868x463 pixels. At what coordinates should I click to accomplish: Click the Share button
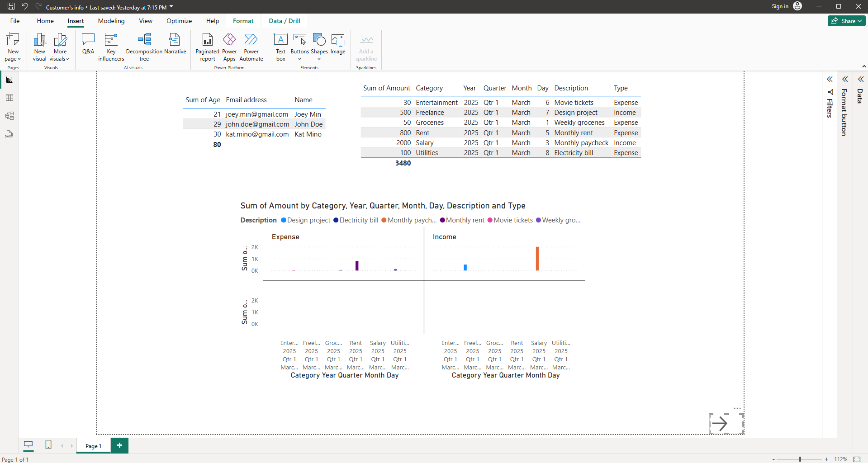coord(846,21)
